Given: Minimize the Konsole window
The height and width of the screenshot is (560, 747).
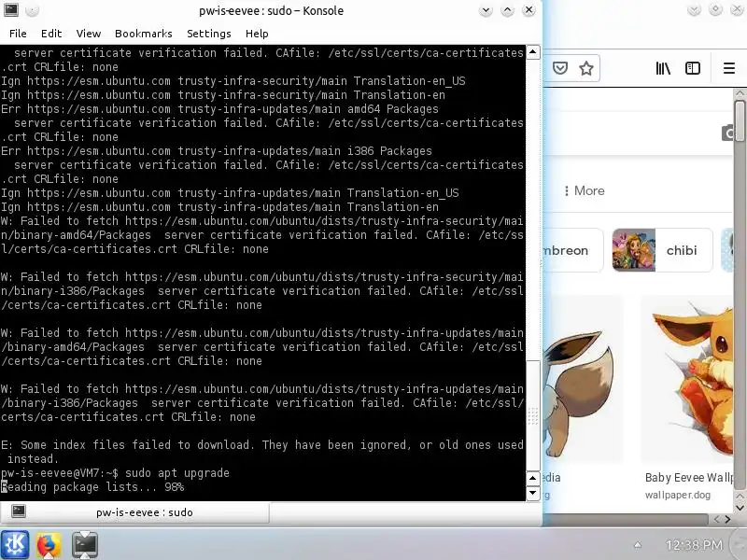Looking at the screenshot, I should click(x=486, y=10).
